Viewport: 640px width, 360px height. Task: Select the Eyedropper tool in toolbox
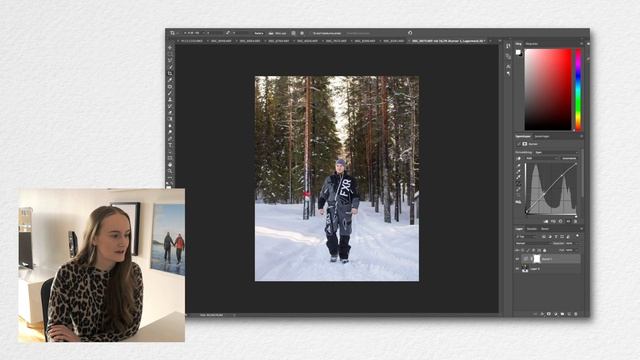pyautogui.click(x=170, y=80)
